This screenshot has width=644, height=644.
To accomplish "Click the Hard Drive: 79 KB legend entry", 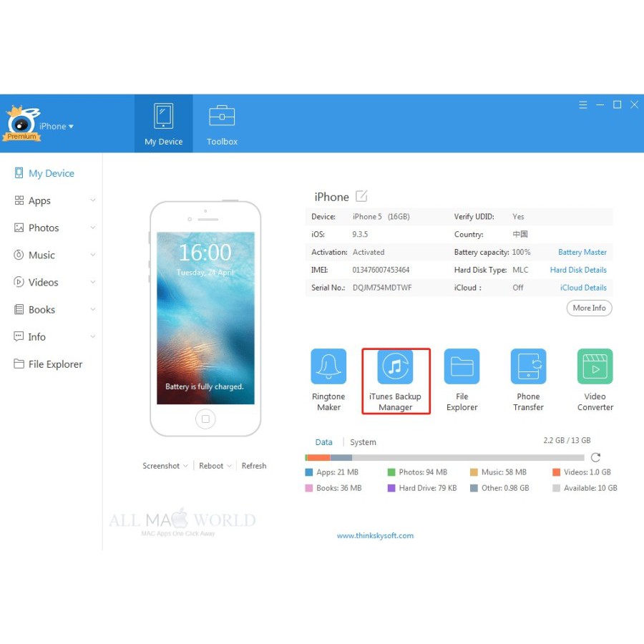I will point(422,488).
